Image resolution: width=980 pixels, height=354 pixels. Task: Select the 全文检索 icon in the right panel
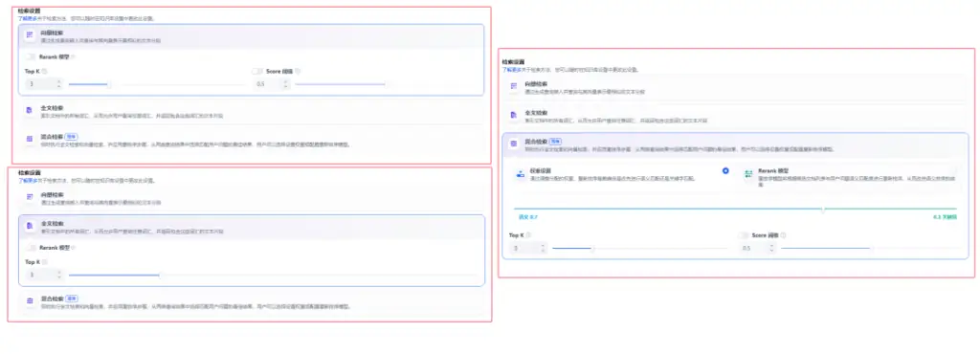[514, 115]
